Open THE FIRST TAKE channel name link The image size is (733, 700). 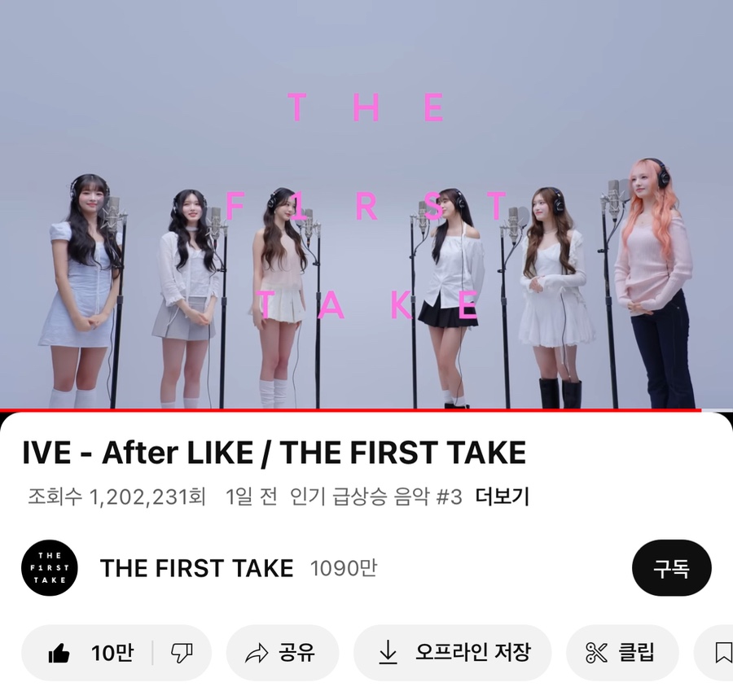pos(197,568)
